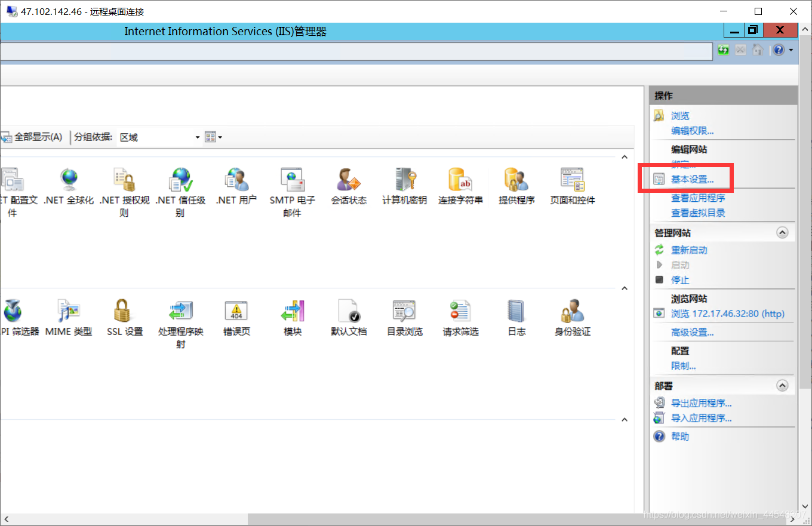This screenshot has width=812, height=526.
Task: Click the 浏览 action link
Action: pos(680,116)
